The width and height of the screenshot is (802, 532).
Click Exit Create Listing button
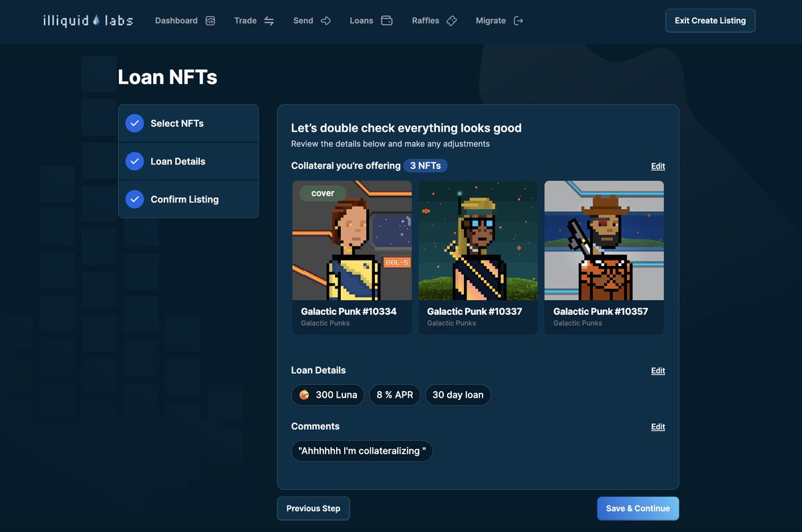click(710, 21)
